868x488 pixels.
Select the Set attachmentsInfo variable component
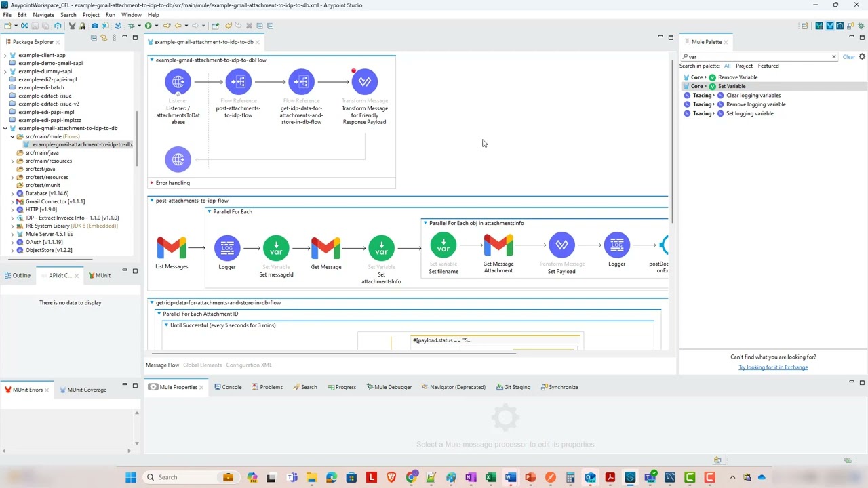click(381, 248)
